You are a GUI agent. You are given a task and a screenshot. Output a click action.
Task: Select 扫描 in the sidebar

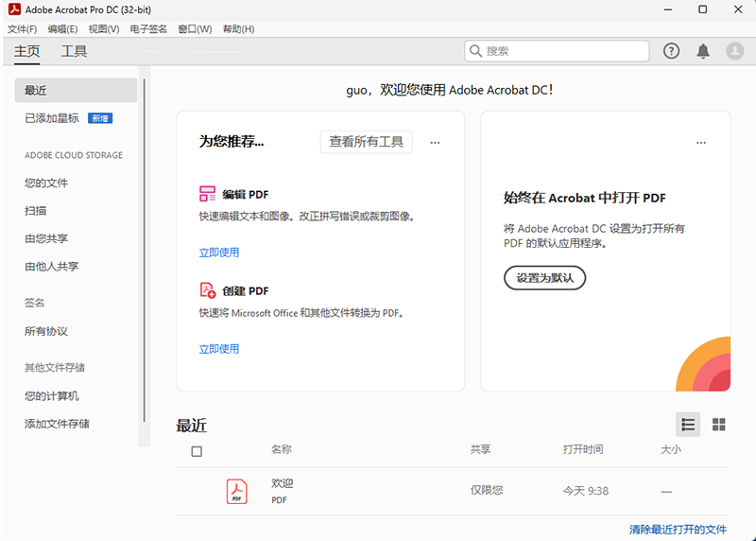[x=36, y=211]
